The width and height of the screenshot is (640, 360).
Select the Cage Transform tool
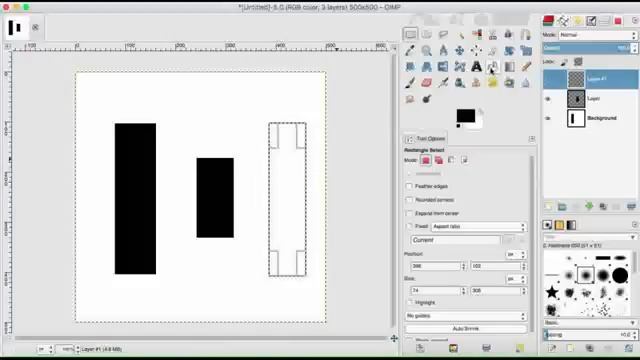point(460,67)
